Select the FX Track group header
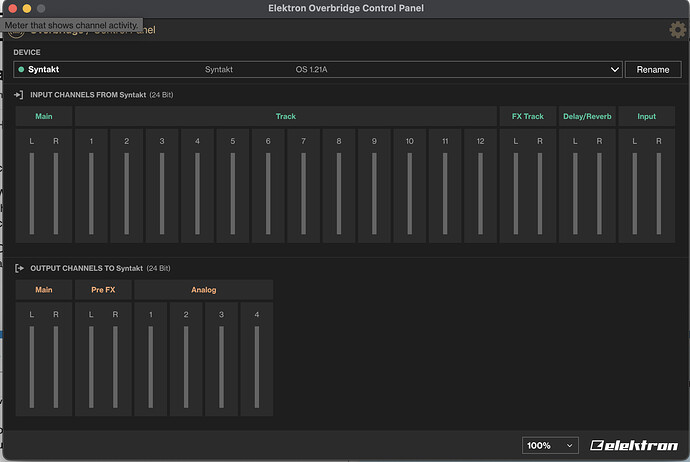The height and width of the screenshot is (462, 690). click(528, 116)
